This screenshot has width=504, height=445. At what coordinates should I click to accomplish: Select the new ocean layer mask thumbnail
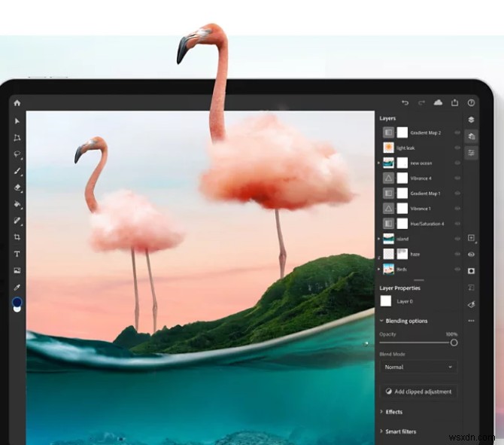[x=402, y=163]
